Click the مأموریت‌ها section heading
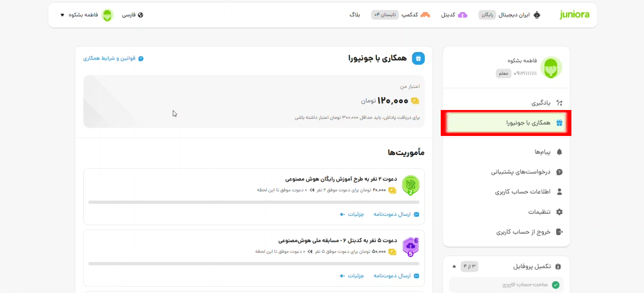The height and width of the screenshot is (293, 644). (x=406, y=152)
